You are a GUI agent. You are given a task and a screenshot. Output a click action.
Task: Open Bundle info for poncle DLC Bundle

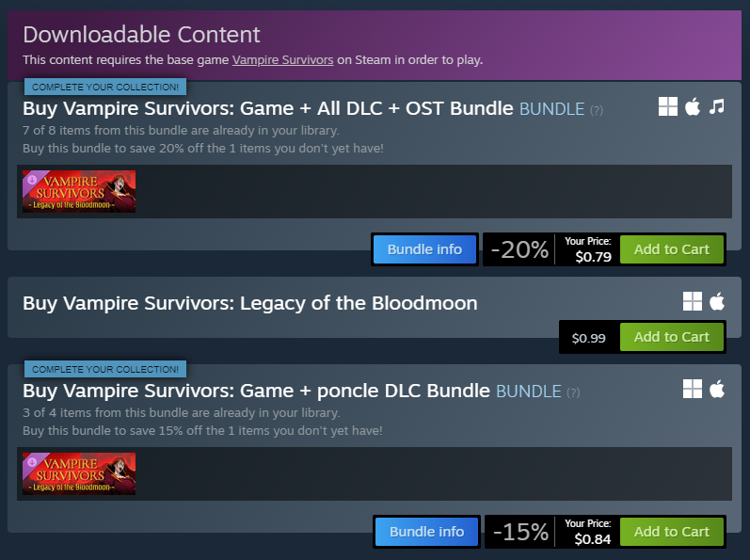[x=426, y=532]
